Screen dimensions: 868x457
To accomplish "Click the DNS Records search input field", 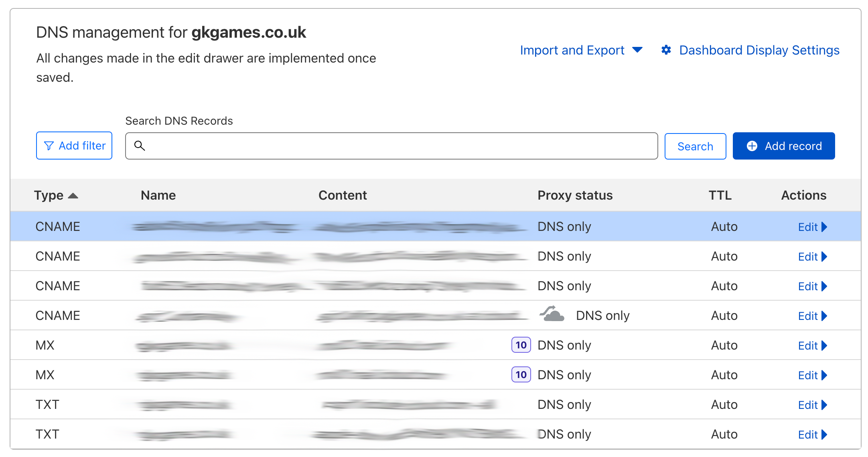I will (391, 146).
